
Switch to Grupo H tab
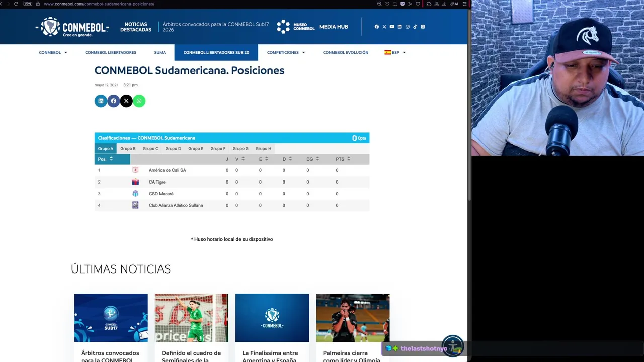point(263,149)
